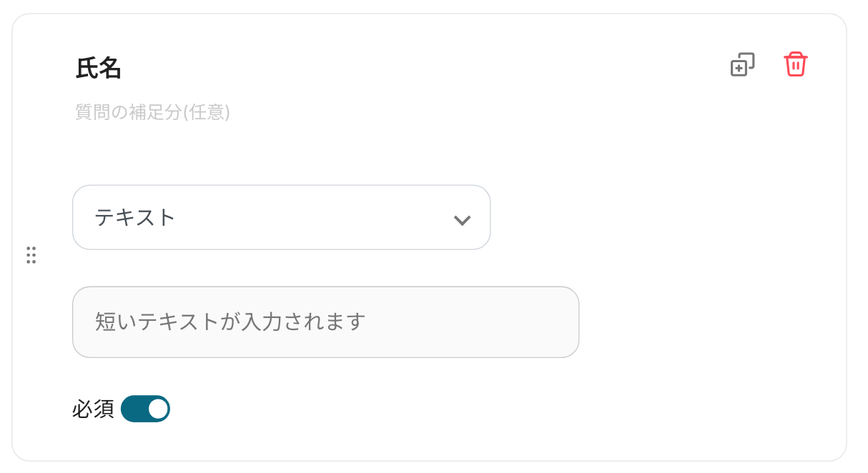Focus the short text answer preview field

click(325, 322)
